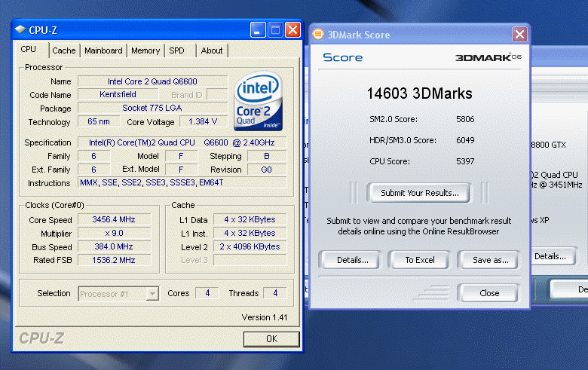Close the CPU-Z window

[293, 30]
